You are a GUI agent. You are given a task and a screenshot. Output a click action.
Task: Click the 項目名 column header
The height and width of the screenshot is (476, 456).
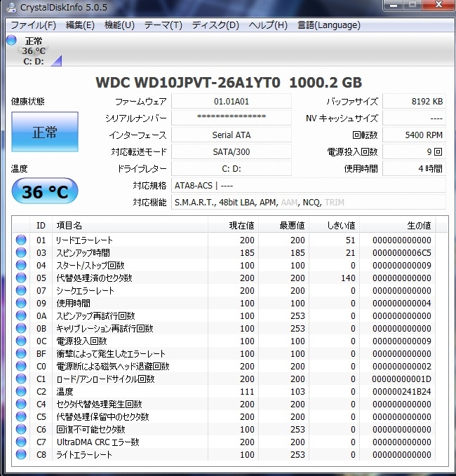(x=130, y=226)
